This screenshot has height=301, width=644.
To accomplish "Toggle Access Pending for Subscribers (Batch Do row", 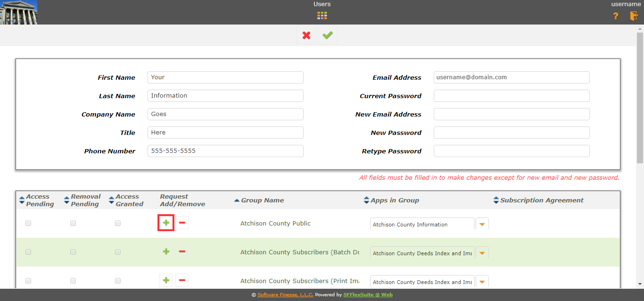I will (x=28, y=252).
